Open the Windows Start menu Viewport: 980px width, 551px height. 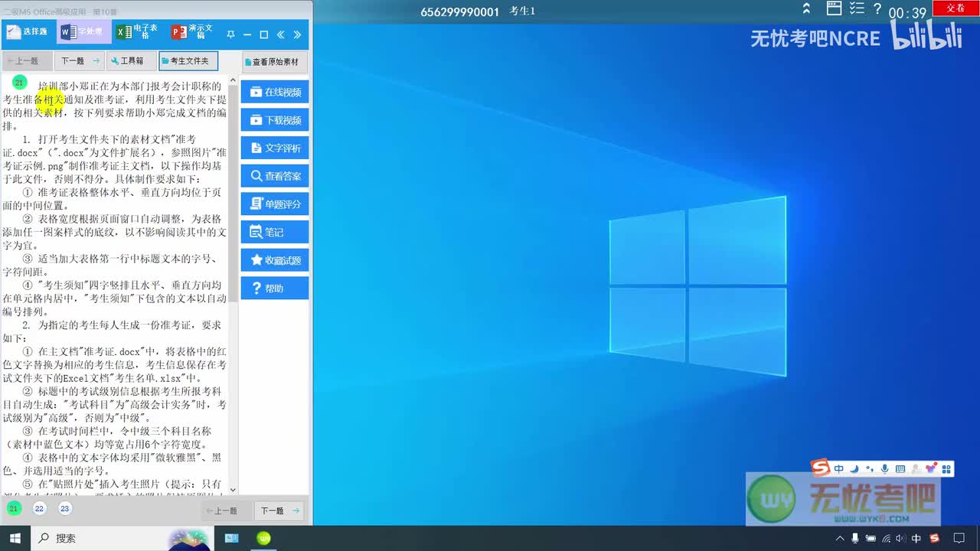15,538
